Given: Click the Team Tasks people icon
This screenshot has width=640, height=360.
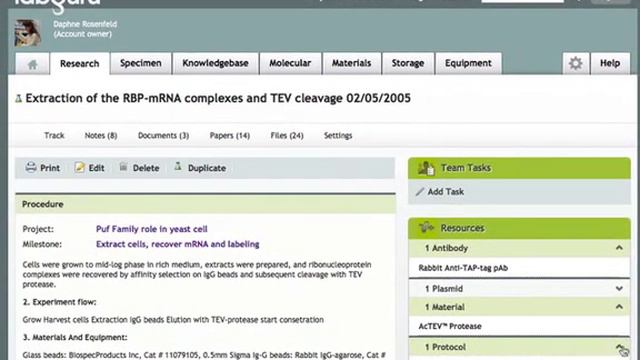Looking at the screenshot, I should pos(426,168).
